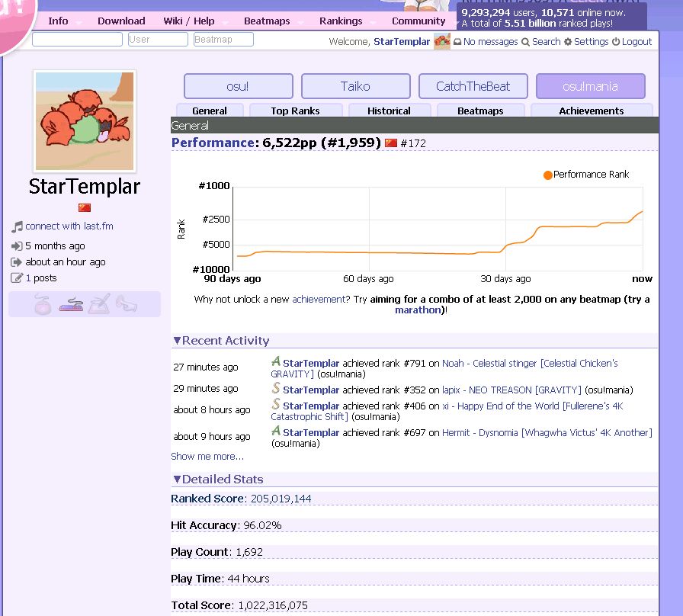Click the Performance Rank orange legend dot
This screenshot has width=683, height=616.
tap(548, 175)
